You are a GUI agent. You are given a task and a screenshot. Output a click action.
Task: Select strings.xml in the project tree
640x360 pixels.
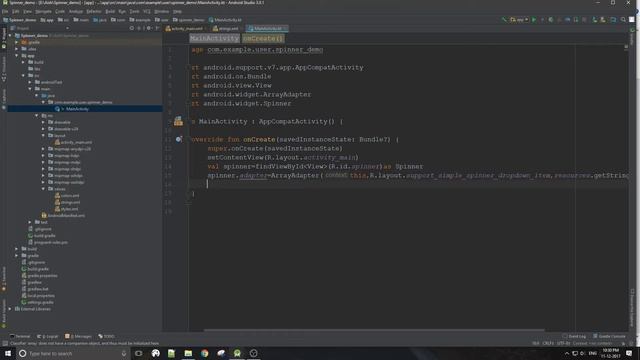[x=70, y=202]
